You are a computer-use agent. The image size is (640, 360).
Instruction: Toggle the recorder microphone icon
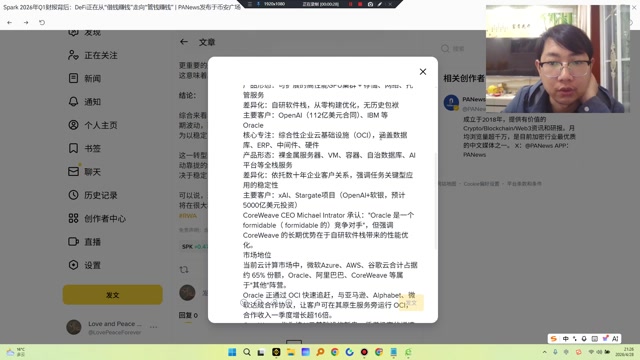tap(258, 4)
